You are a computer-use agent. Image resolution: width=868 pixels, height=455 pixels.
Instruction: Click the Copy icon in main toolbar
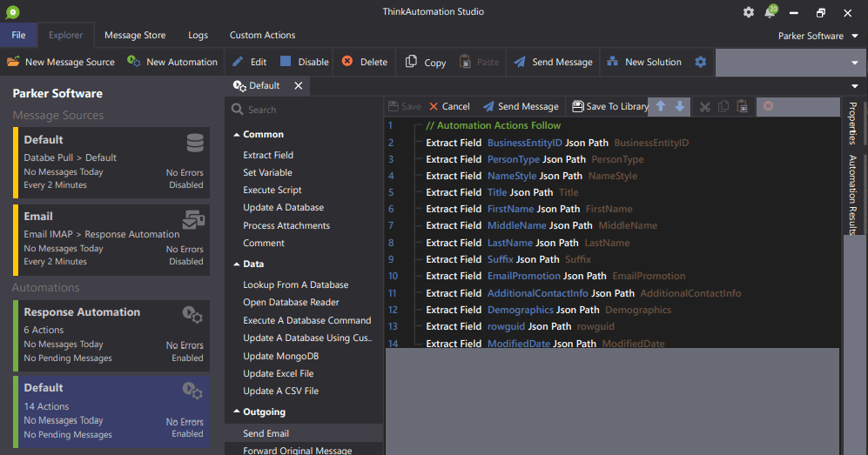(x=411, y=62)
